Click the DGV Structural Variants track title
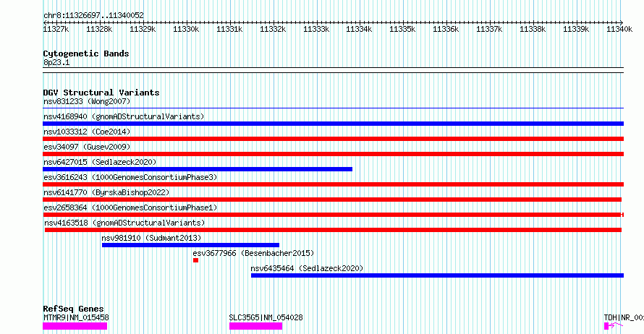 pyautogui.click(x=101, y=93)
